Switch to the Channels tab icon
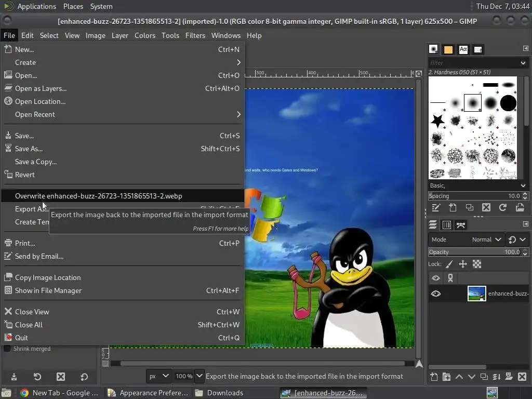The height and width of the screenshot is (399, 532). point(447,224)
